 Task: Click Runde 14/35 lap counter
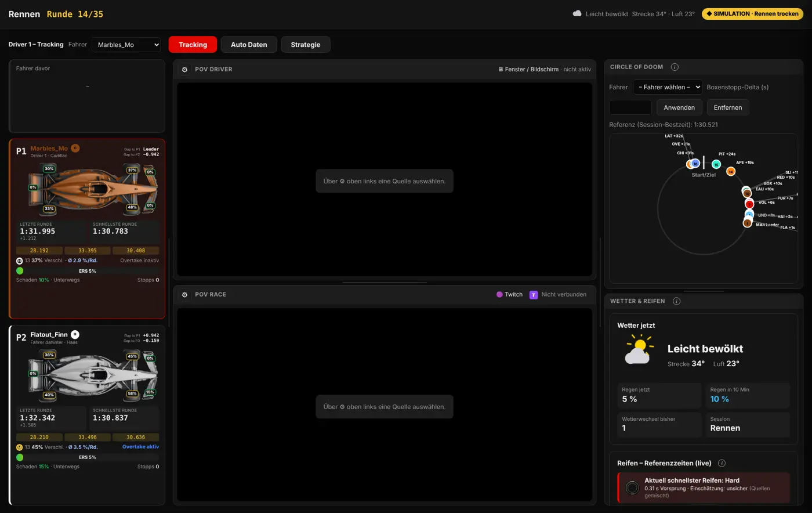tap(75, 14)
